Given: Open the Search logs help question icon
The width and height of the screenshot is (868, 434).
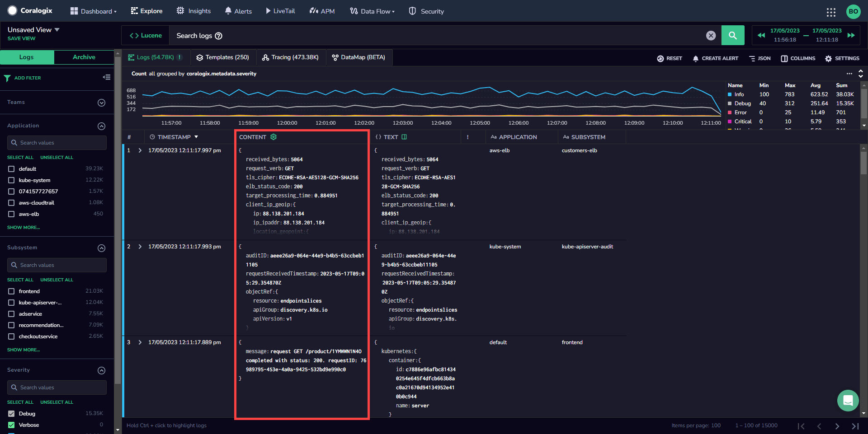Looking at the screenshot, I should (x=218, y=36).
